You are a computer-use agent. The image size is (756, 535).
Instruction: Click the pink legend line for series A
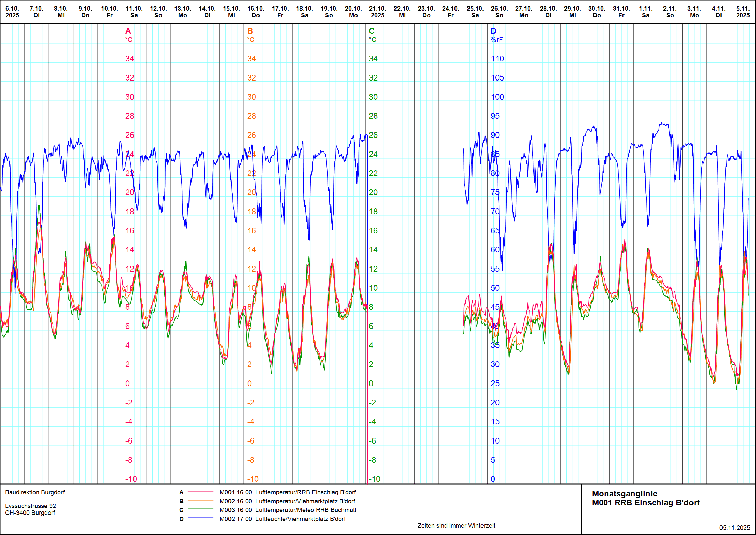[200, 492]
